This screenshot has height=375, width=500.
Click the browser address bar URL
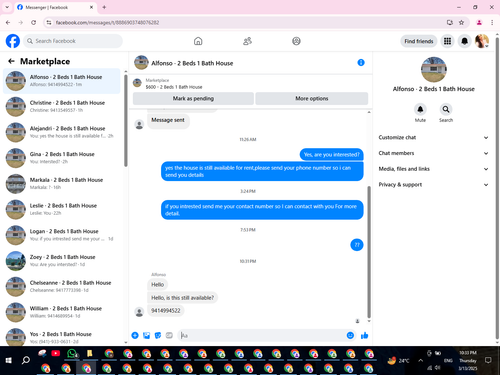tap(107, 22)
